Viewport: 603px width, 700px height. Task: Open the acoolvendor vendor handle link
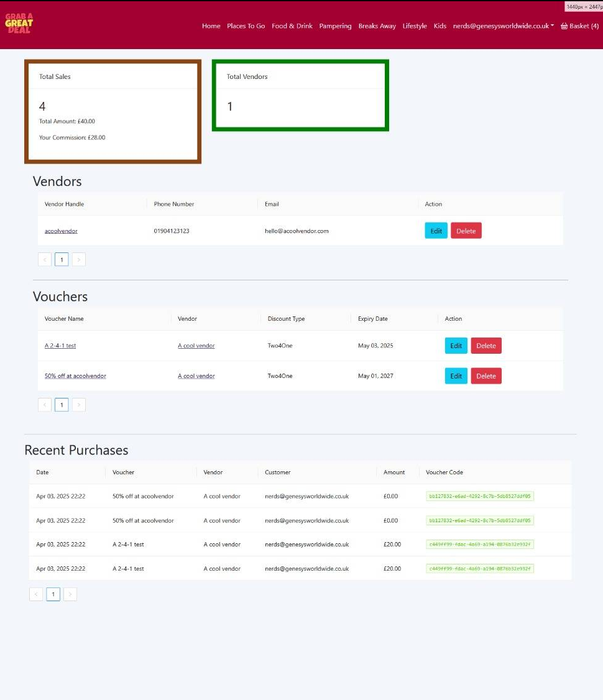61,231
